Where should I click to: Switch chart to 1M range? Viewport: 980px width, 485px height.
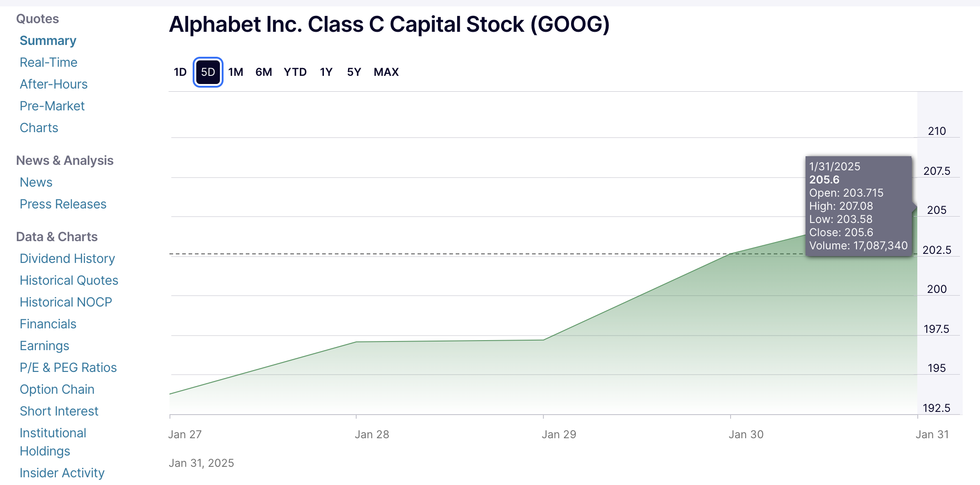coord(235,72)
